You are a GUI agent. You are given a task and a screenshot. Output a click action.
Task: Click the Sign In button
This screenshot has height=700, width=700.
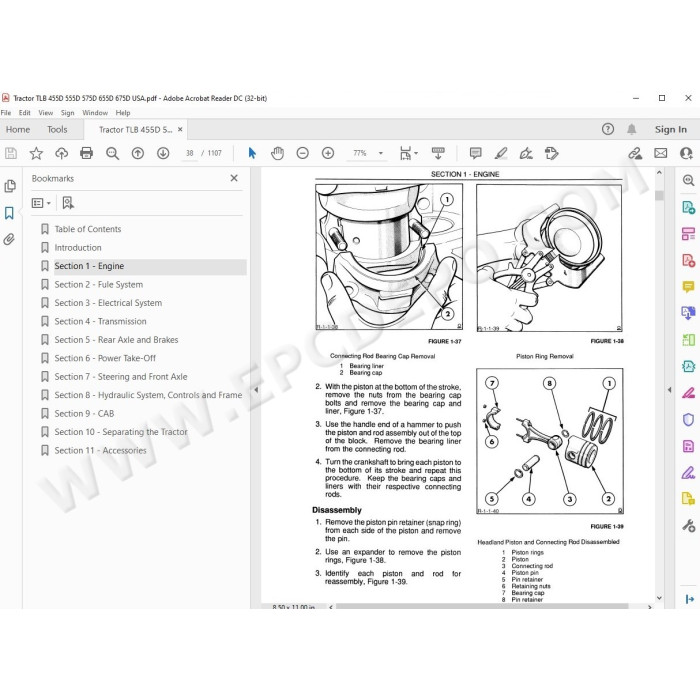671,129
